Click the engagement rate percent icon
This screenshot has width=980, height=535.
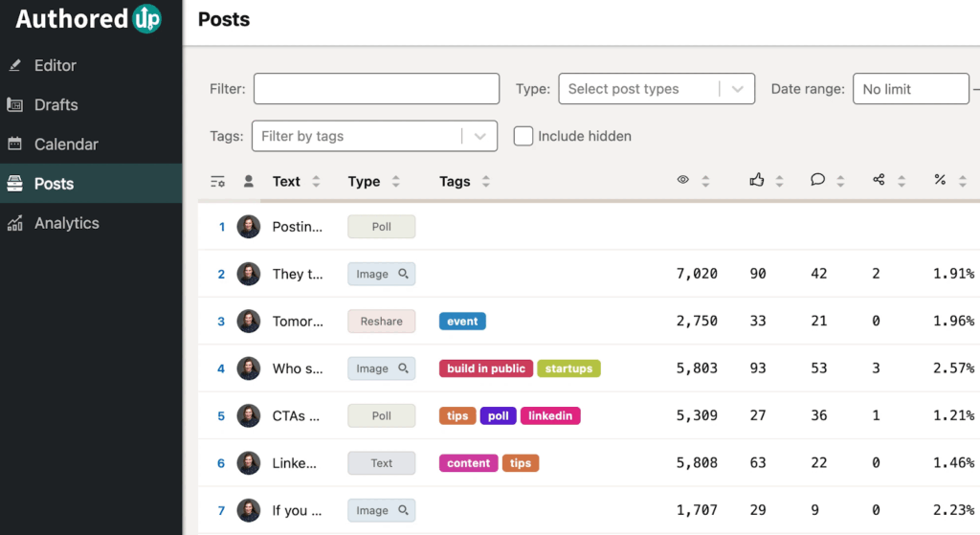coord(940,180)
